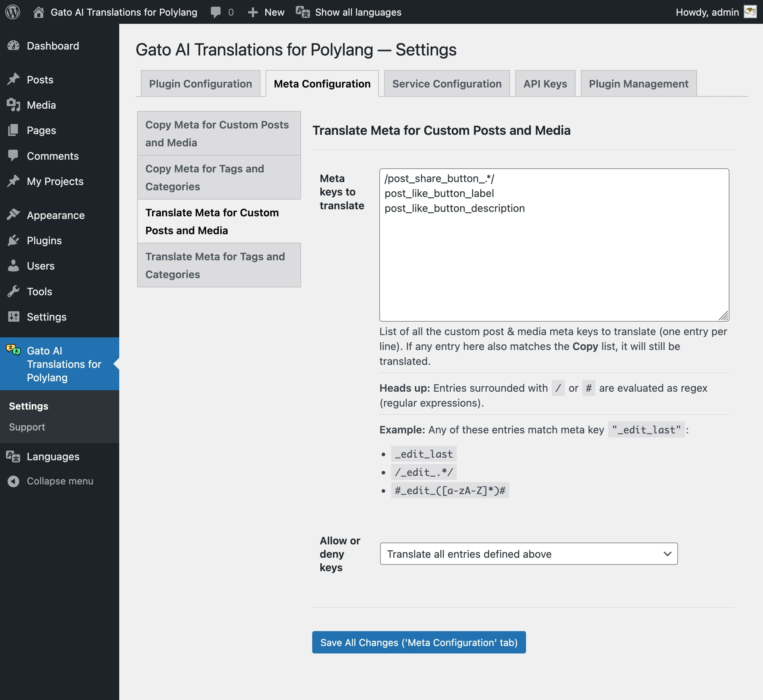Viewport: 763px width, 700px height.
Task: Open the Allow or deny keys dropdown
Action: (529, 554)
